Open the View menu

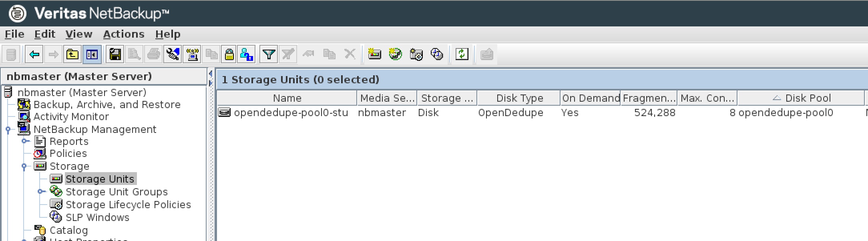click(79, 34)
